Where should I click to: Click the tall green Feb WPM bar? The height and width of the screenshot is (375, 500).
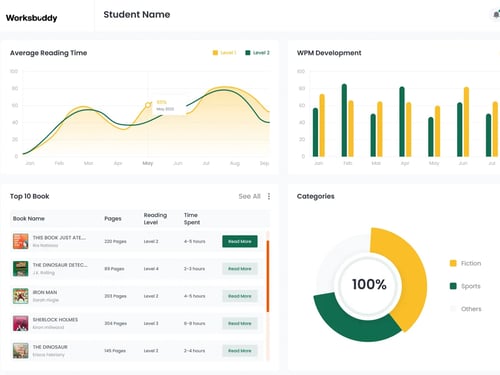click(x=344, y=120)
